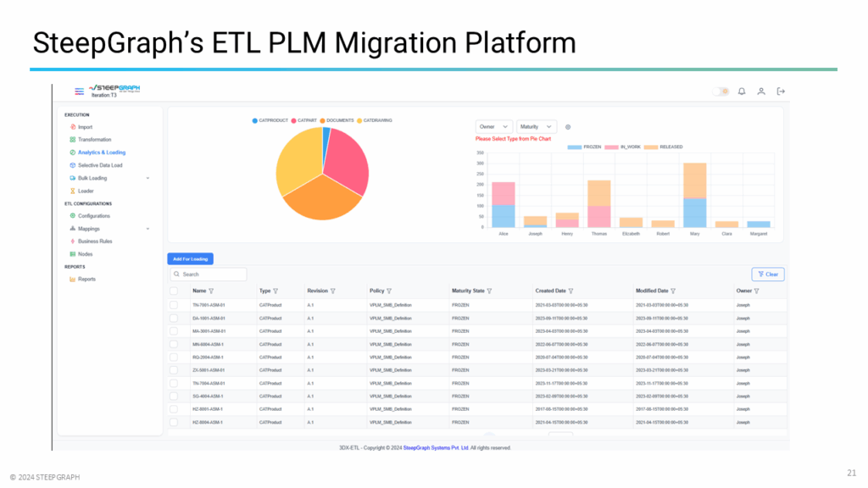Select all rows via header checkbox

175,291
